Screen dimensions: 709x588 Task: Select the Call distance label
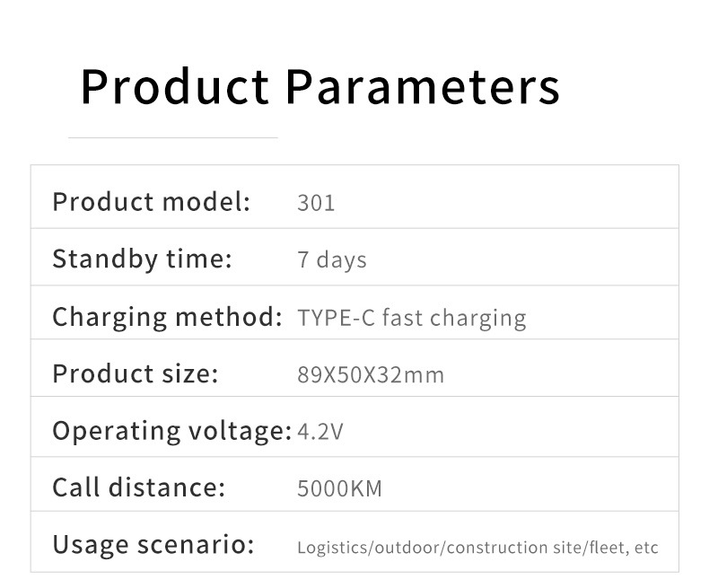138,488
